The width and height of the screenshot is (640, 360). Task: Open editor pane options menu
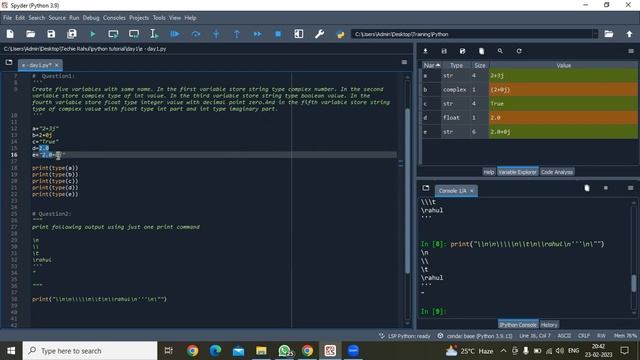tap(404, 62)
